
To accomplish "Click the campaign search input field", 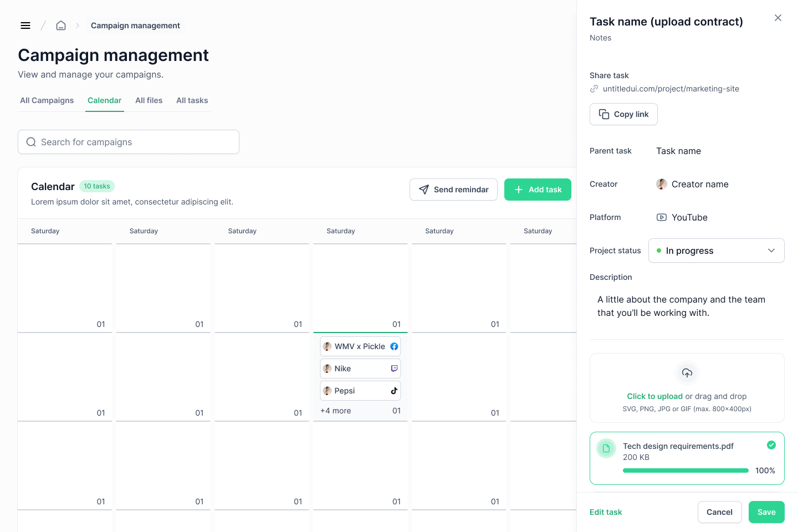I will 128,142.
